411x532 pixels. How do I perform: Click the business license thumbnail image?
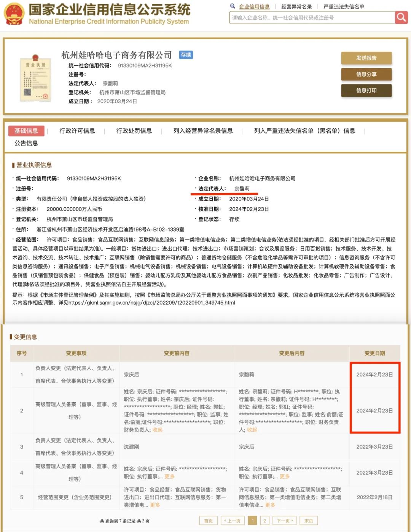coord(35,78)
